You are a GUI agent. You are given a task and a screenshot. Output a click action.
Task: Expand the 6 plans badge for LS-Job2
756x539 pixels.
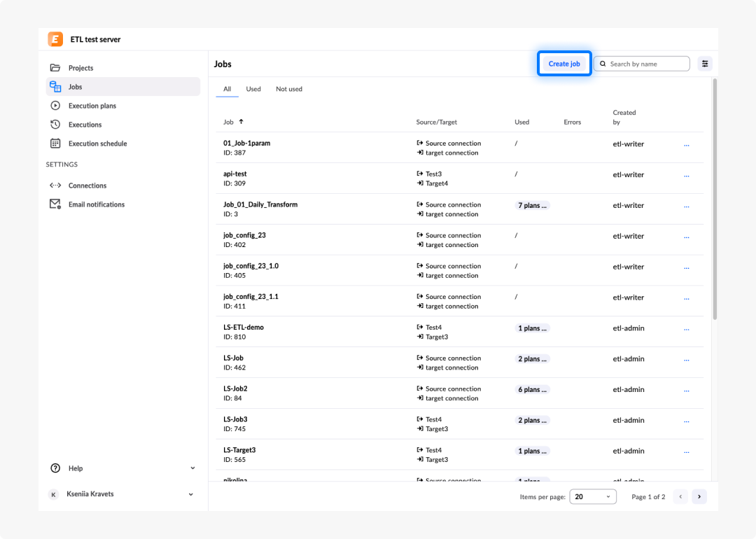532,389
